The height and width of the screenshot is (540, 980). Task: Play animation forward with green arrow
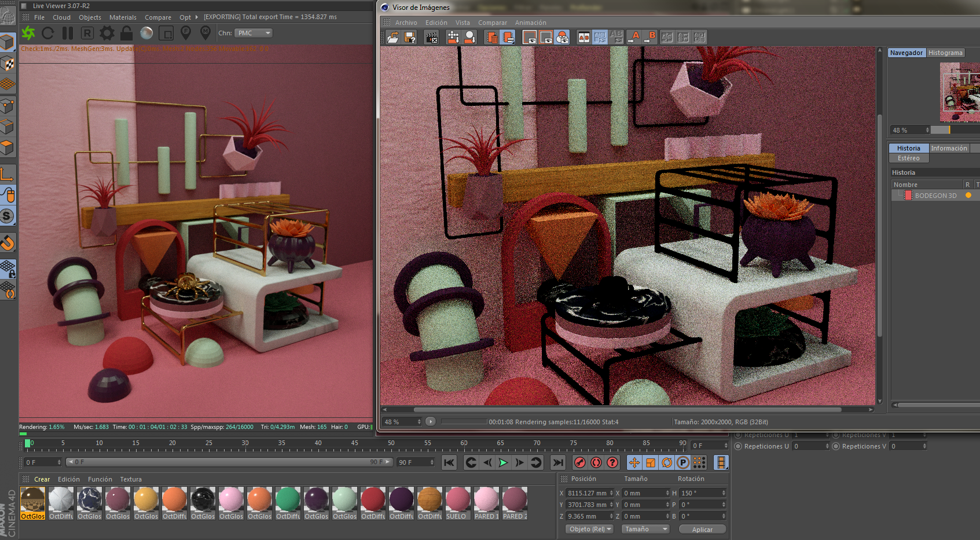503,462
